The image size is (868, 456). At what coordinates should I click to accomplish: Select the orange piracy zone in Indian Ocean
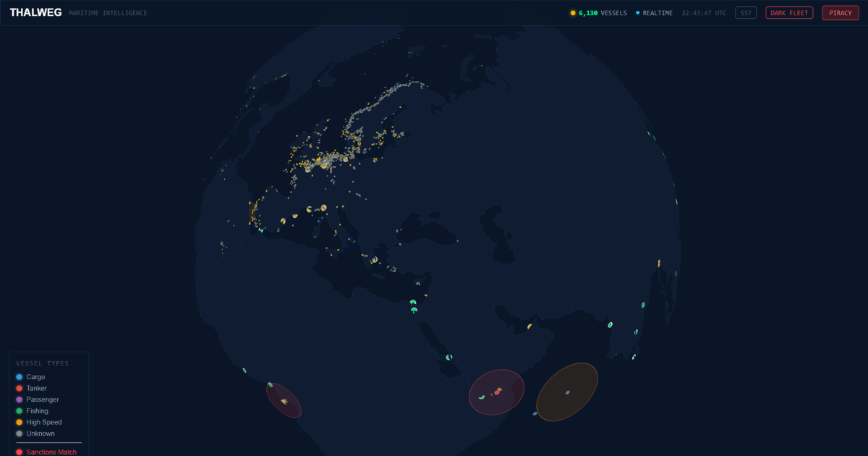567,392
